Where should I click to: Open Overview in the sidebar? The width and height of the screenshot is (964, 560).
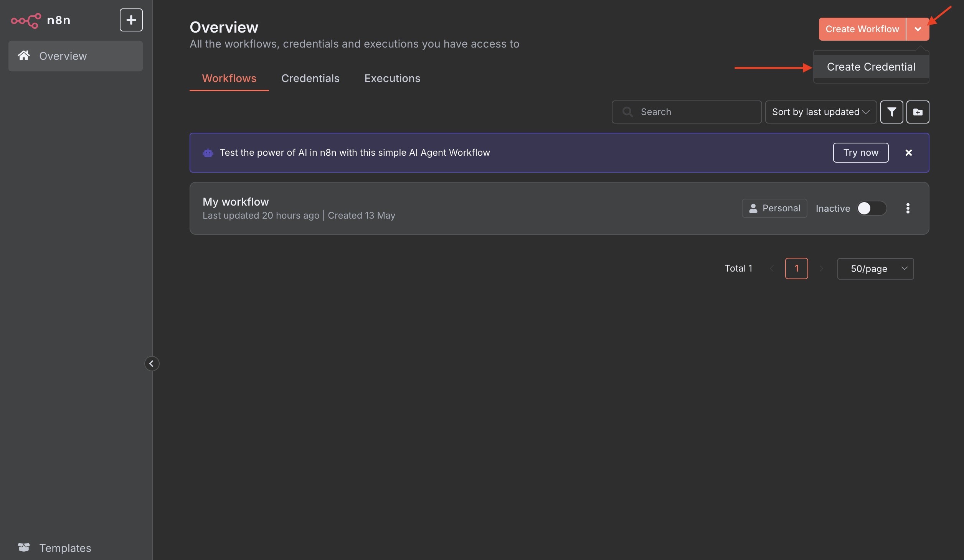click(x=76, y=56)
